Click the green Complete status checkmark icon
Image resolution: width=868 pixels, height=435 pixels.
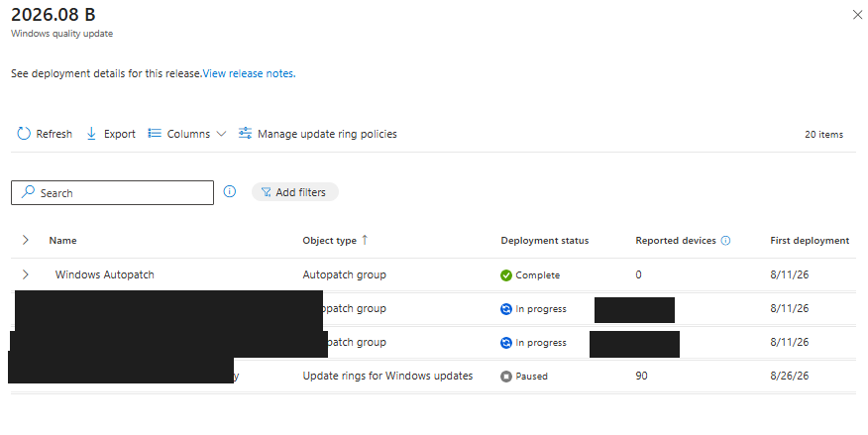point(506,275)
